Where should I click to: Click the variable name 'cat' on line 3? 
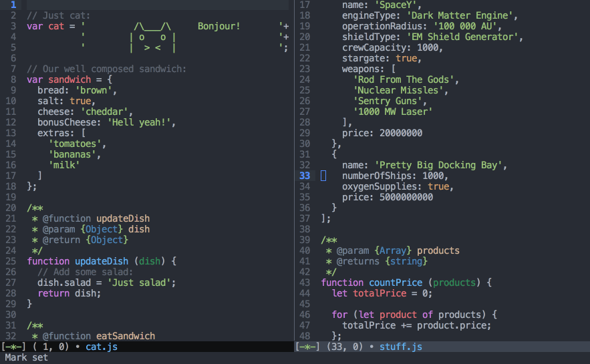[x=56, y=26]
